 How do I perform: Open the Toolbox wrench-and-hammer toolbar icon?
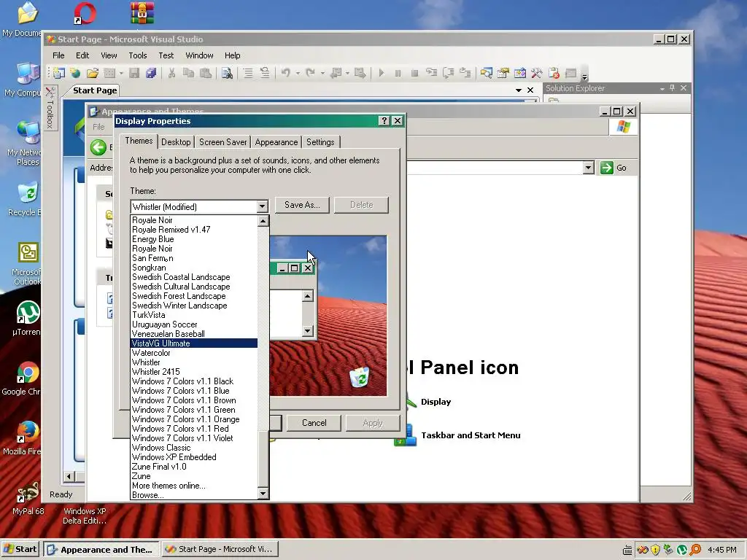click(x=536, y=73)
